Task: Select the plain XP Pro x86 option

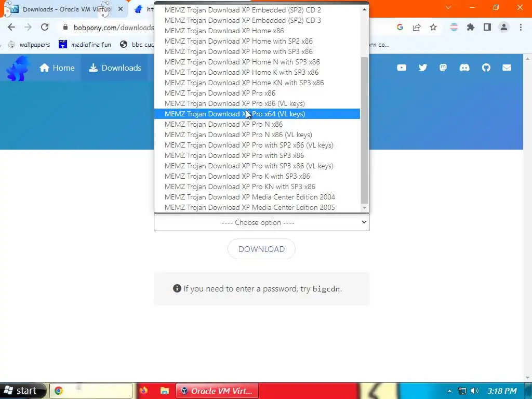Action: click(x=257, y=93)
